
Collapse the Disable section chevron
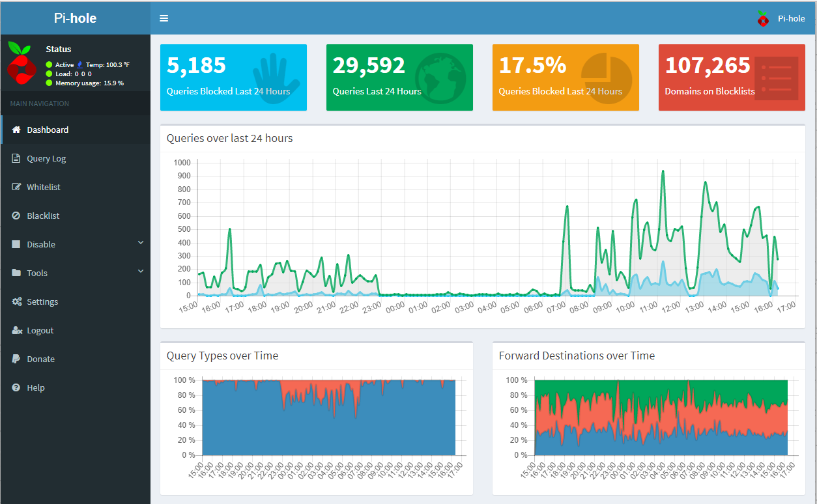tap(141, 242)
